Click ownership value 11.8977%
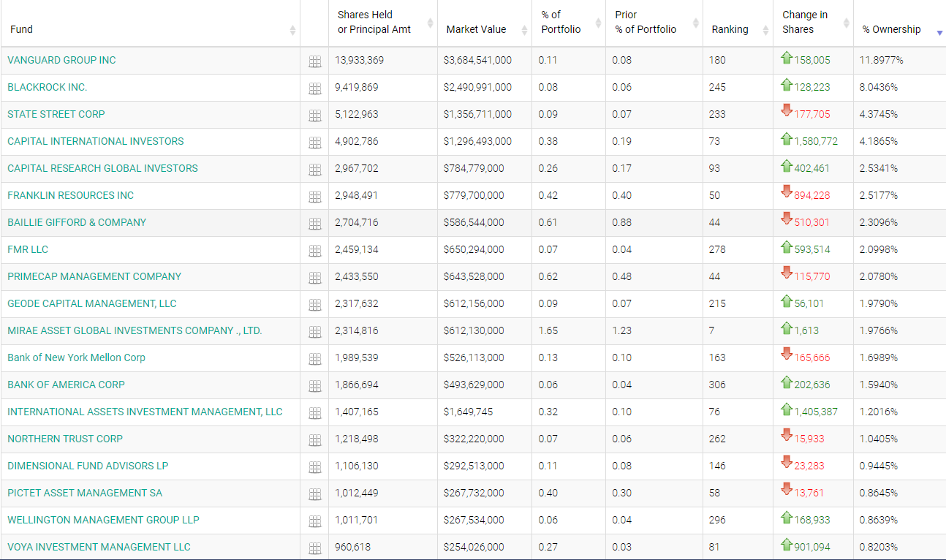The height and width of the screenshot is (560, 946). (x=882, y=60)
